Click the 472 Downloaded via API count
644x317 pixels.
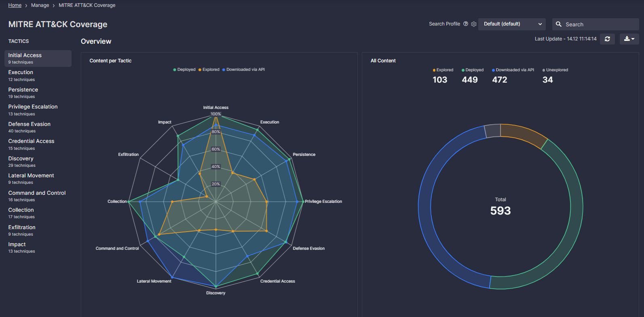(500, 80)
